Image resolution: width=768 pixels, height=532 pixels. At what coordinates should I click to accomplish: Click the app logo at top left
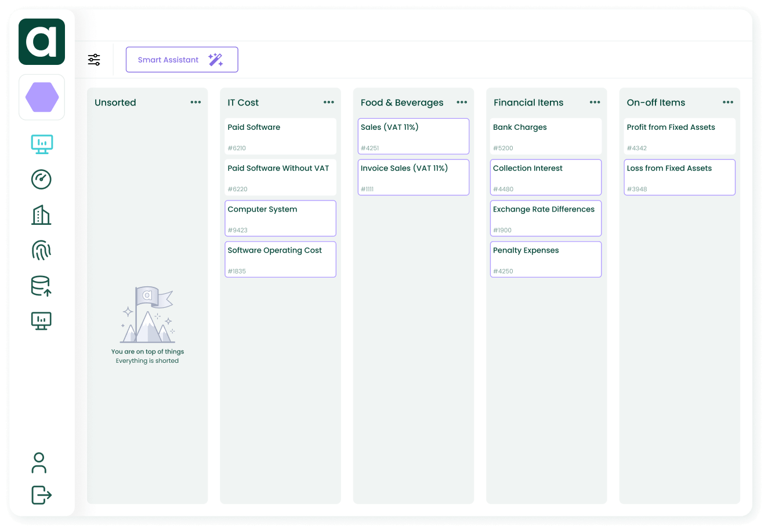pos(42,42)
